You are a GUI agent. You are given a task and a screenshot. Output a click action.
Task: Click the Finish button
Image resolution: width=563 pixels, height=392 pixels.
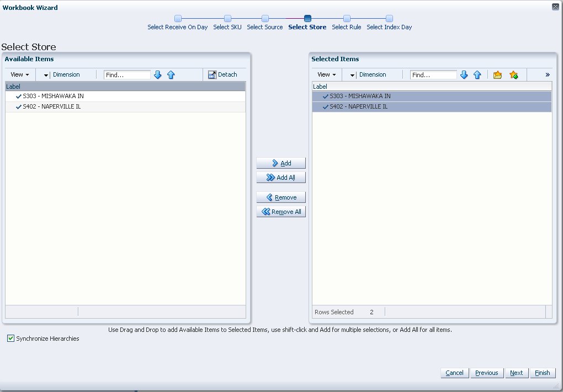543,373
